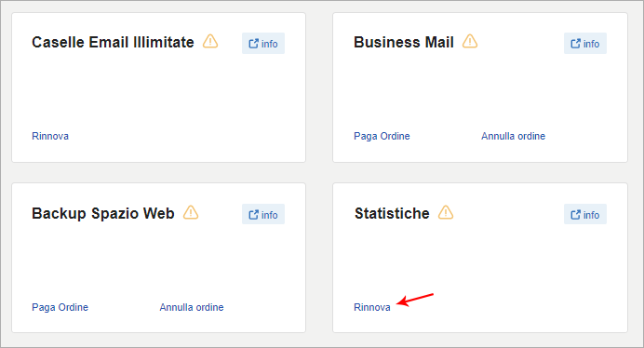Open info for Caselle Email Illimitate
The height and width of the screenshot is (348, 644).
click(x=263, y=43)
